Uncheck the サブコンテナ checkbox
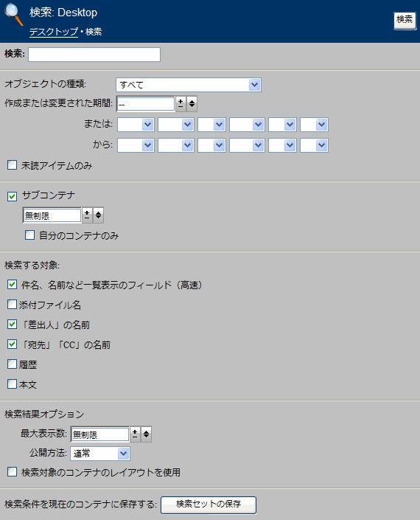This screenshot has height=520, width=420. pos(13,196)
